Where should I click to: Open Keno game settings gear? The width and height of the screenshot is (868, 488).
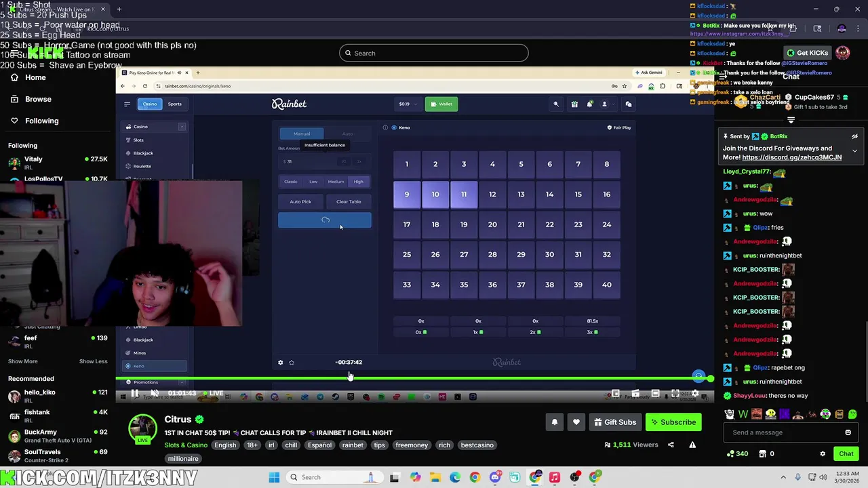click(x=280, y=363)
